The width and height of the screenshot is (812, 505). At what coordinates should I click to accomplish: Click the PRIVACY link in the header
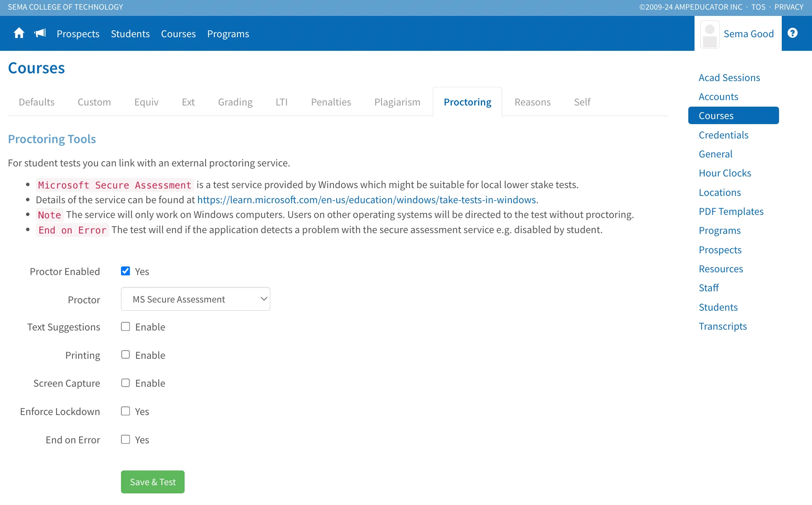(789, 7)
